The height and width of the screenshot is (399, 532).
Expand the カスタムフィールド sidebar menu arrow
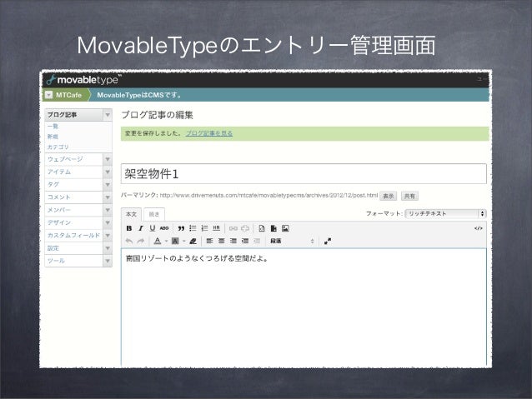click(x=108, y=236)
